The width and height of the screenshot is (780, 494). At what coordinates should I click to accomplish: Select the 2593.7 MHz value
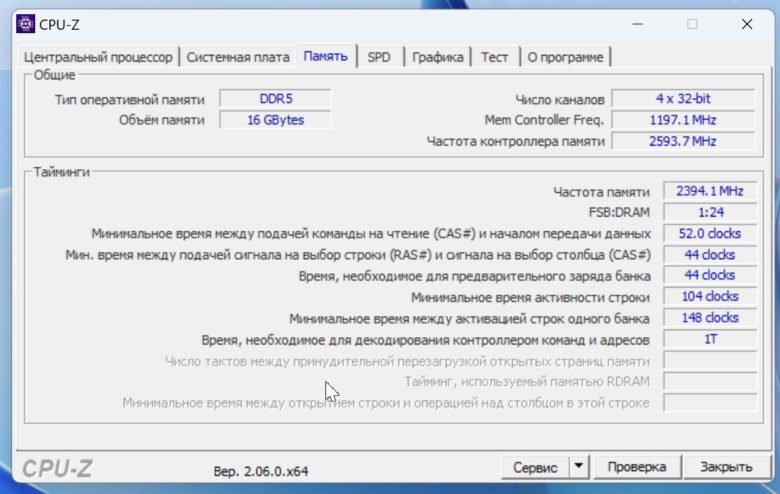coord(683,141)
